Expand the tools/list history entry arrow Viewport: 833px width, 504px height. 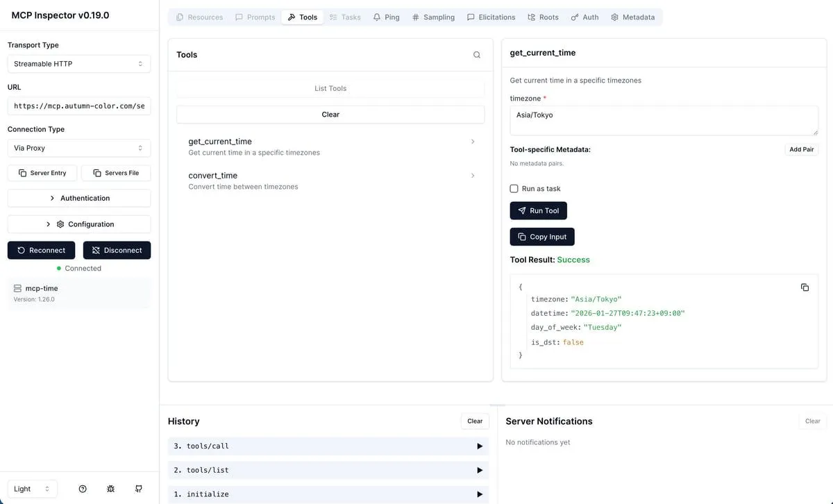click(479, 470)
